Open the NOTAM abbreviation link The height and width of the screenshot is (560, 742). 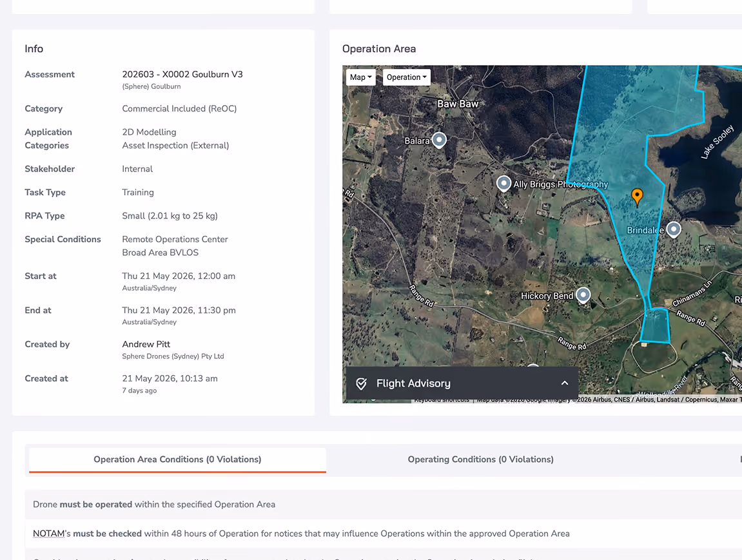coord(49,534)
